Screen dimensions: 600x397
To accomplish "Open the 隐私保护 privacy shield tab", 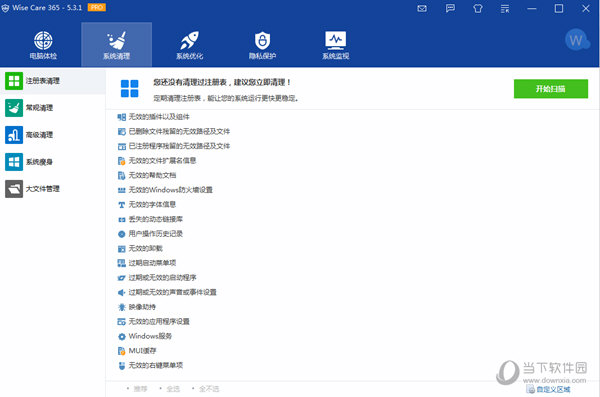I will (262, 45).
